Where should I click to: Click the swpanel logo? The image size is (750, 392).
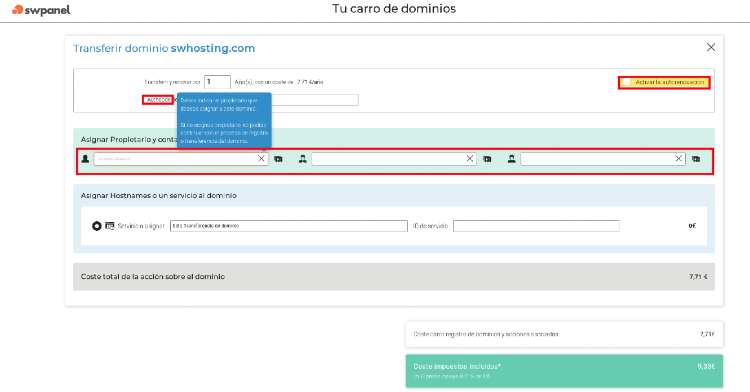pos(41,10)
